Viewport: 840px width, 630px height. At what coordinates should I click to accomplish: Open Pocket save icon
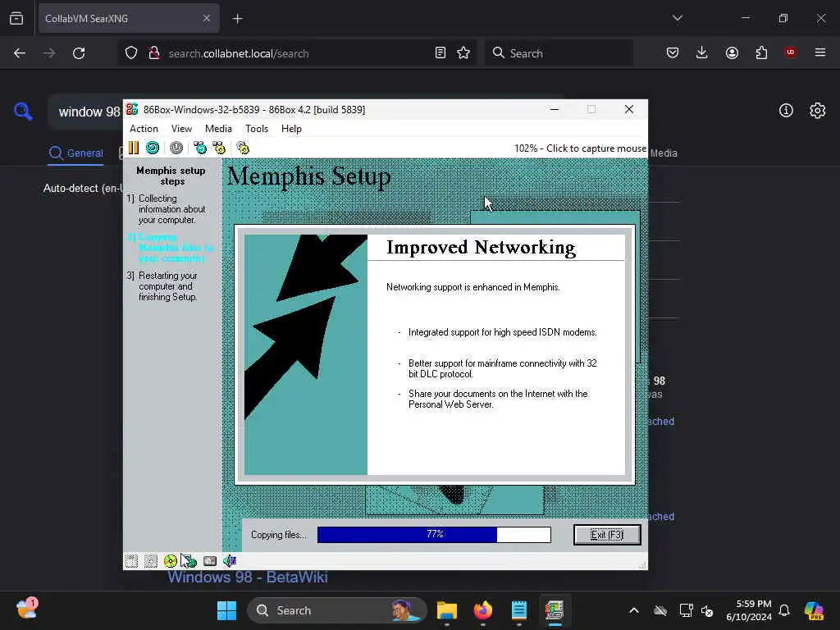pos(673,52)
